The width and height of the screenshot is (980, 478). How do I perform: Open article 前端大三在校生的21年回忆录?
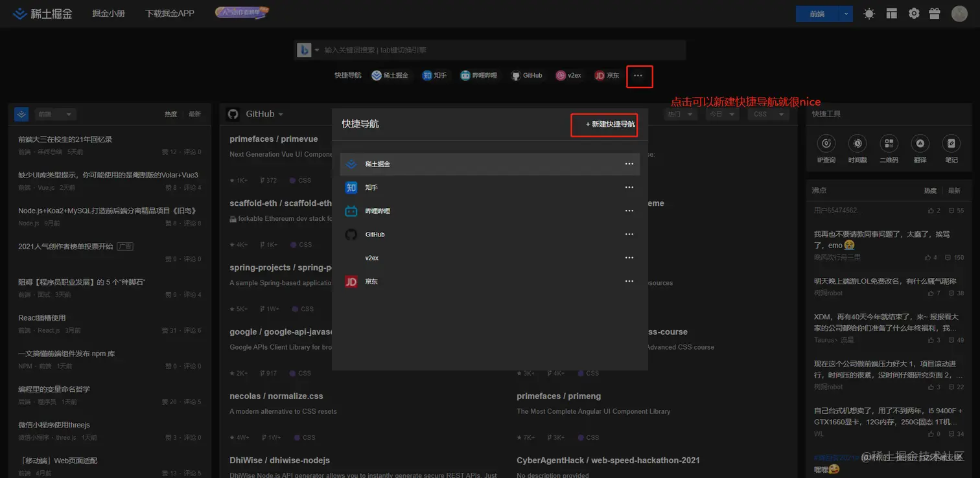tap(65, 139)
